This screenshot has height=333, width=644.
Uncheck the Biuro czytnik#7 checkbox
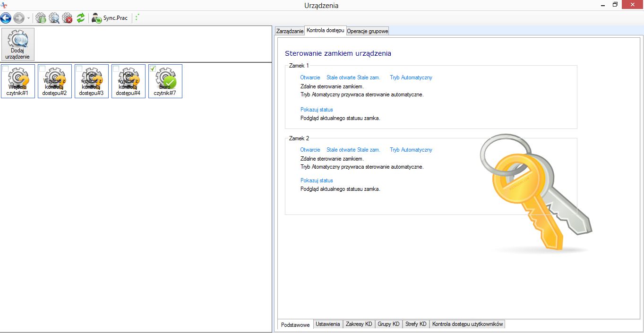(153, 69)
